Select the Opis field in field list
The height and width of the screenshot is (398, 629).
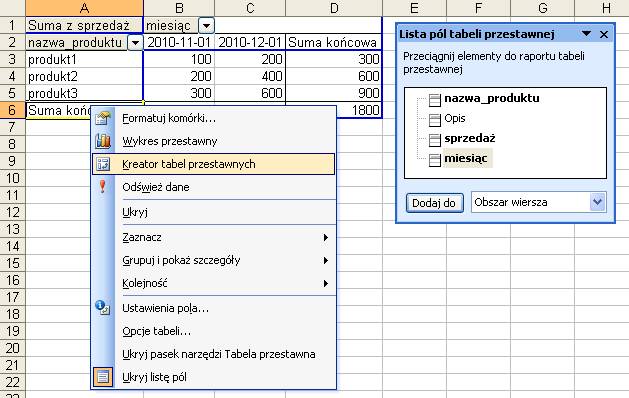[455, 118]
